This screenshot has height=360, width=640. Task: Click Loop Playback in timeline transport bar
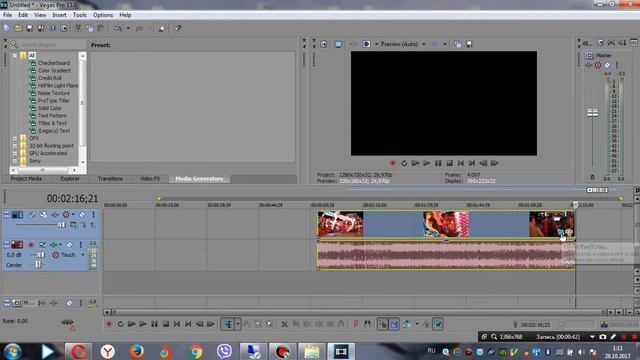click(x=120, y=324)
